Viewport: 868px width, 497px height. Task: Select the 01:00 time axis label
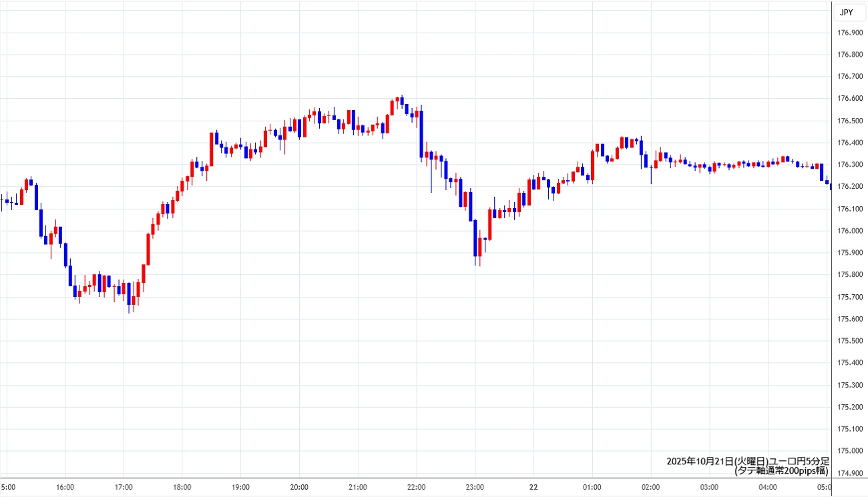pos(592,487)
